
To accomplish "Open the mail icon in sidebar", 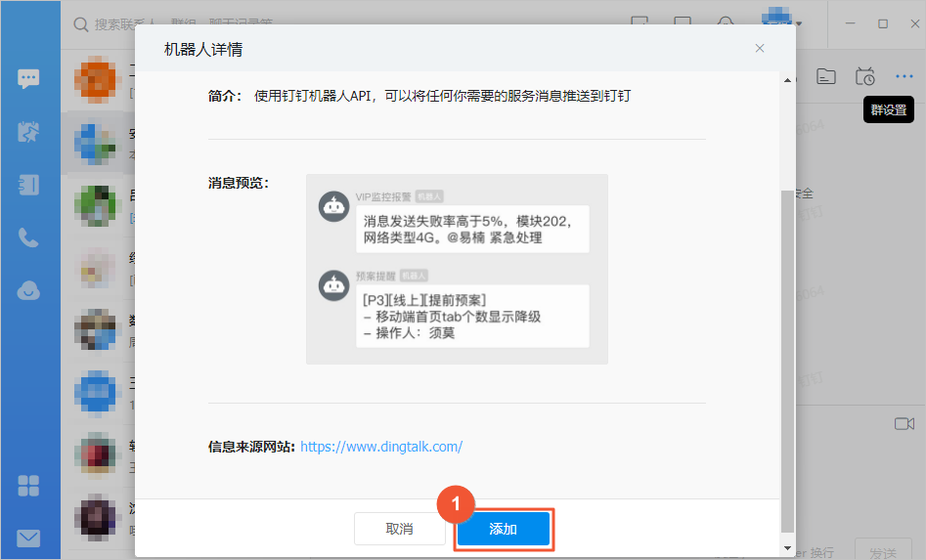I will (x=28, y=538).
